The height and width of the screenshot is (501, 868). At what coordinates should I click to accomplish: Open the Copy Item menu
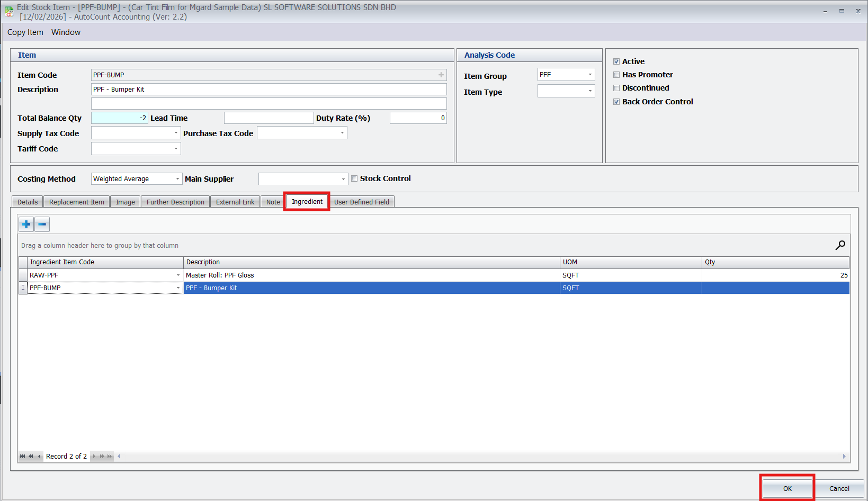pos(25,32)
